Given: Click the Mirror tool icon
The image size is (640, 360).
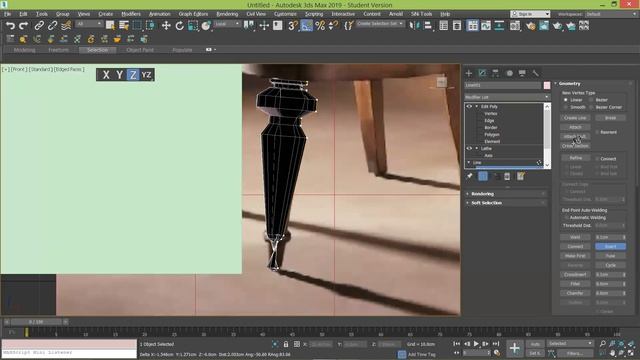Looking at the screenshot, I should pyautogui.click(x=414, y=26).
